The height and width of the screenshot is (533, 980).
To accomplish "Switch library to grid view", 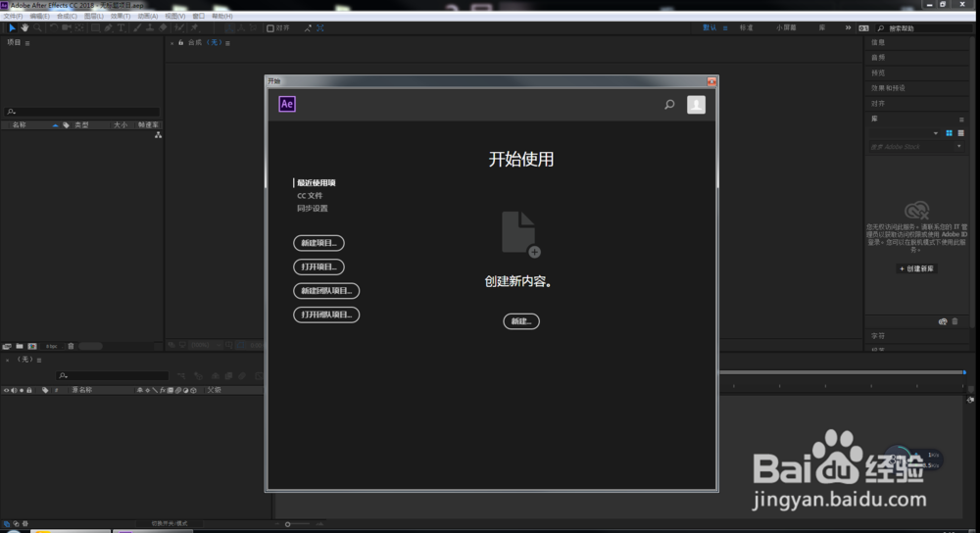I will (949, 133).
